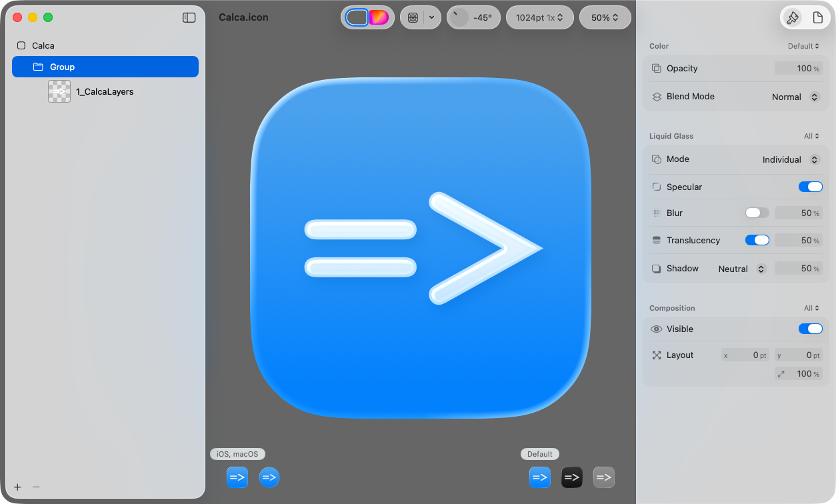Open the 1024pt 1x size popup
The height and width of the screenshot is (504, 836).
point(539,17)
